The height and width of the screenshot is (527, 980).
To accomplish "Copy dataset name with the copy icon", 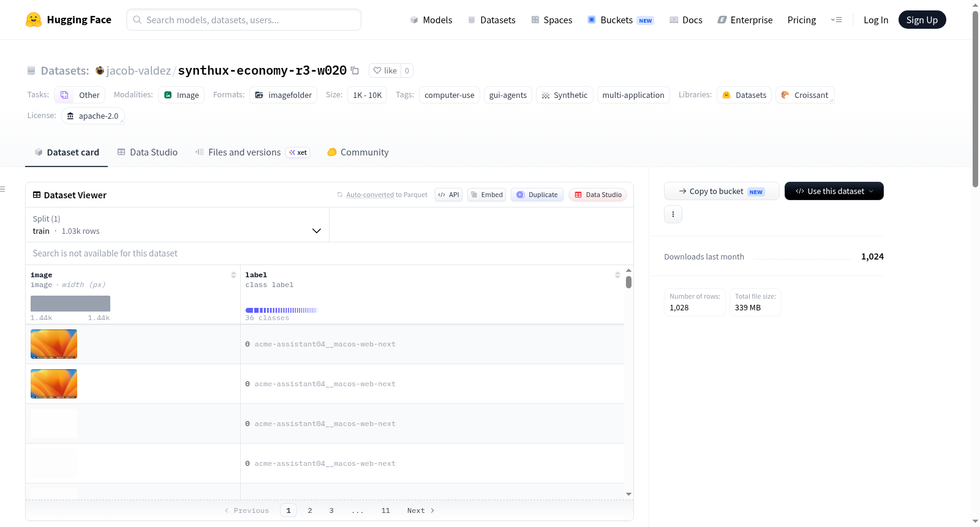I will pos(355,70).
